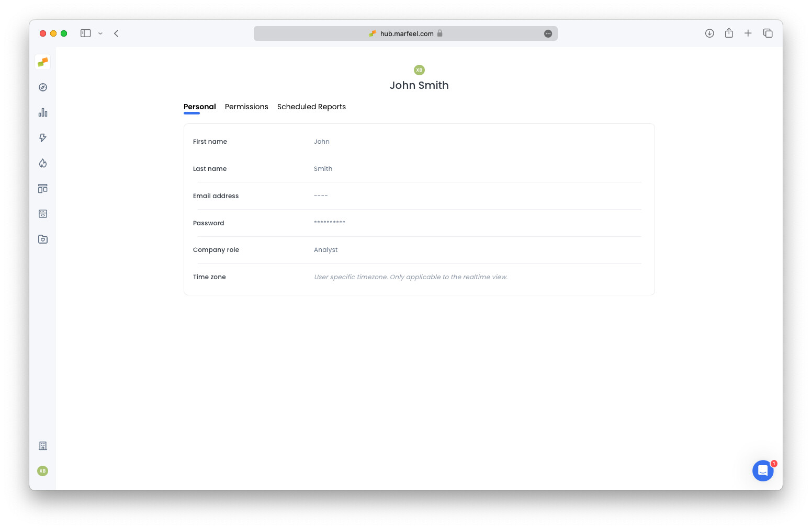Viewport: 812px width, 529px height.
Task: Open the folder with heart sidebar icon
Action: tap(42, 239)
